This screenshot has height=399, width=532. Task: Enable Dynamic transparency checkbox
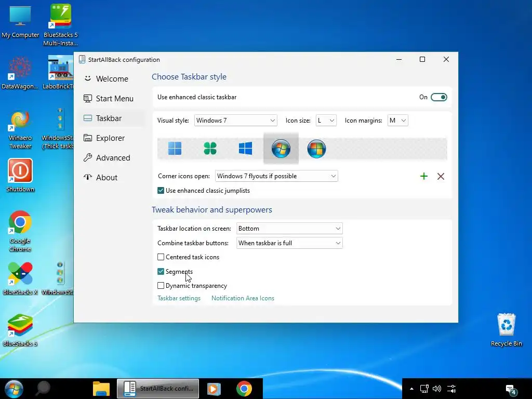[161, 286]
